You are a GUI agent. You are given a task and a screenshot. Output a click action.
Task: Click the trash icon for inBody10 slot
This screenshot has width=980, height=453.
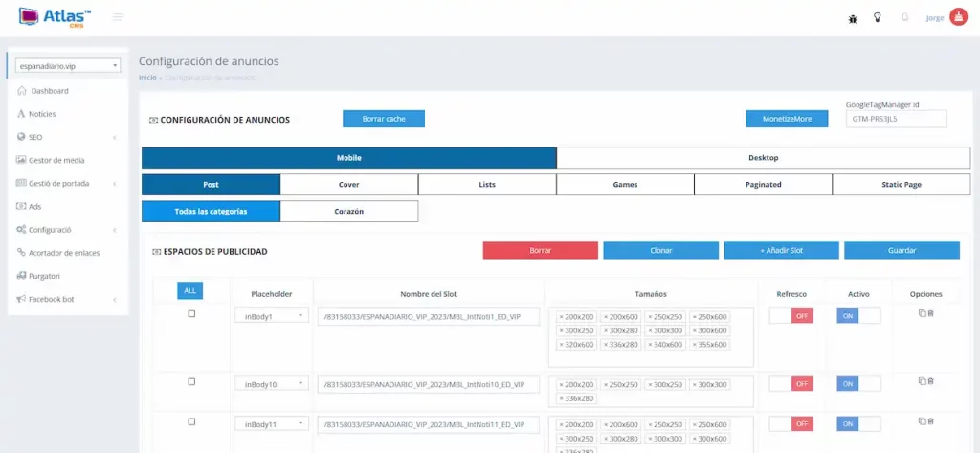pyautogui.click(x=931, y=381)
